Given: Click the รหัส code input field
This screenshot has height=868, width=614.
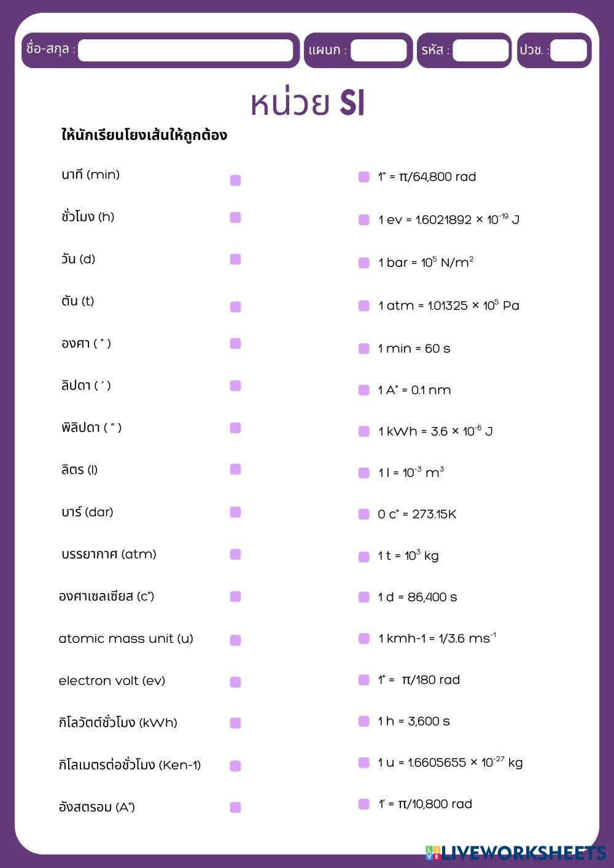Looking at the screenshot, I should pos(480,50).
